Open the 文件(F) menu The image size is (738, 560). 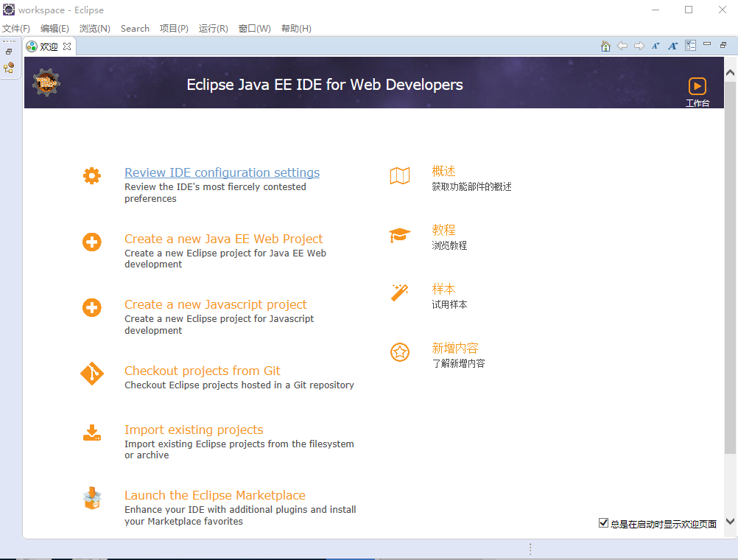[x=15, y=29]
